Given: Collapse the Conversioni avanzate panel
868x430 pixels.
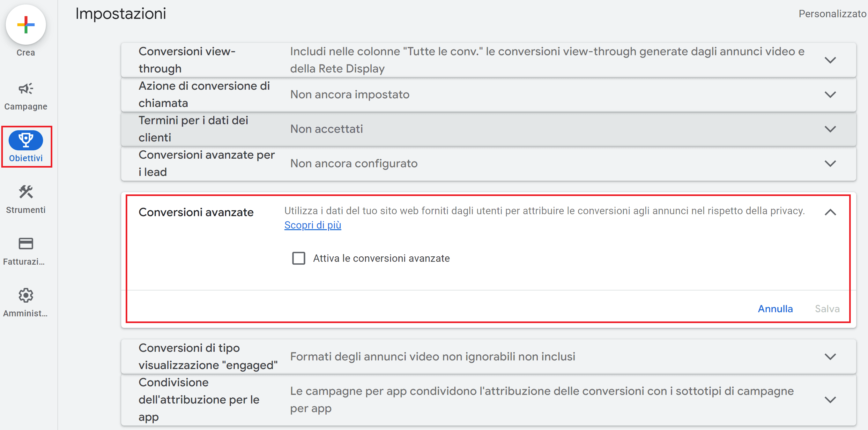Looking at the screenshot, I should click(x=830, y=212).
